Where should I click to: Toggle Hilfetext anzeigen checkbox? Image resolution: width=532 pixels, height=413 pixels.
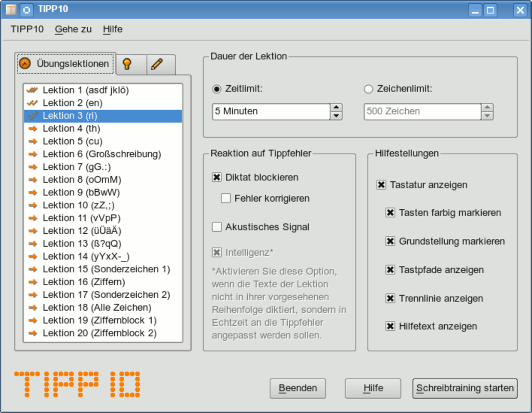pyautogui.click(x=390, y=326)
